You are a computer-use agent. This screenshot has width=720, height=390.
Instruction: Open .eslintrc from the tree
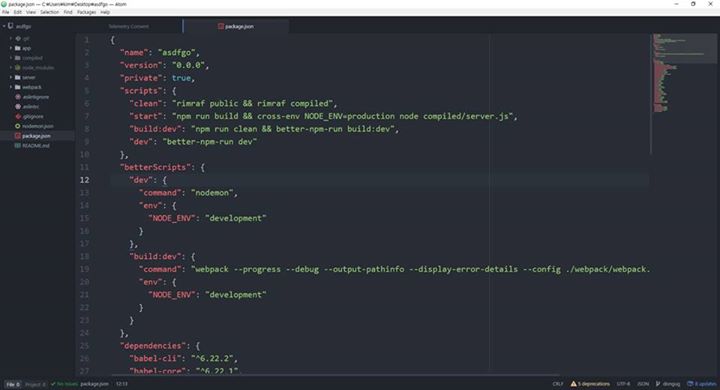(31, 107)
